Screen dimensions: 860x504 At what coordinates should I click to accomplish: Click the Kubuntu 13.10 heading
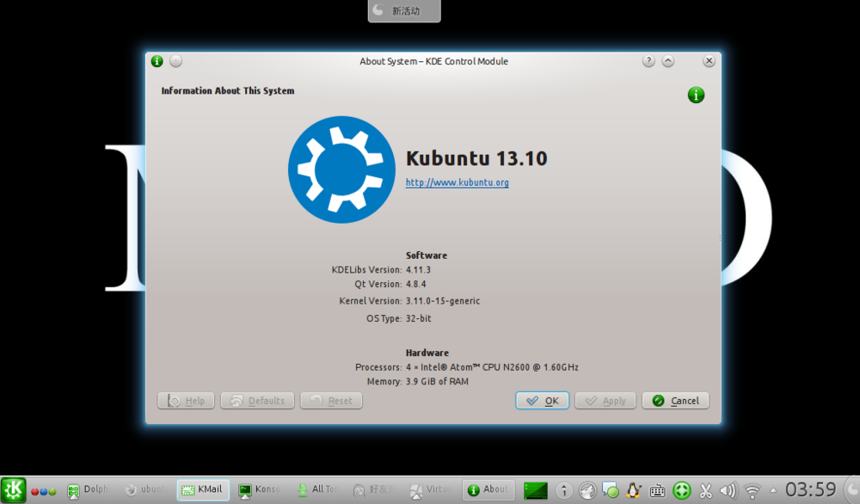[476, 158]
